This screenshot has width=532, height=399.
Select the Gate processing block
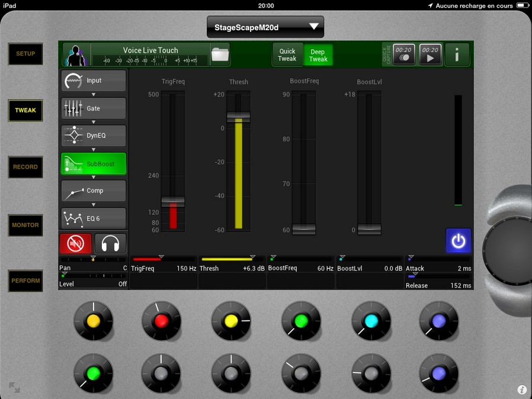tap(94, 108)
